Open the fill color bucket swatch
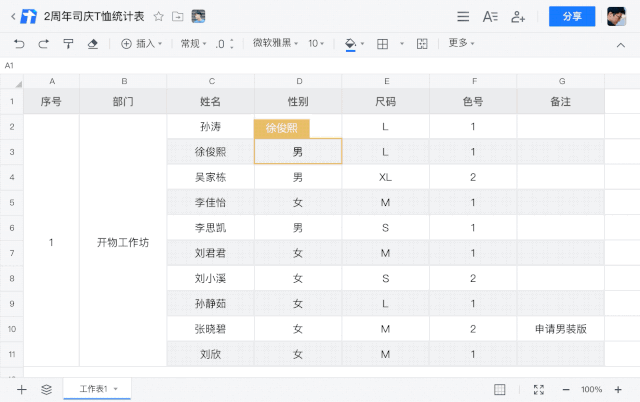This screenshot has height=402, width=640. click(x=350, y=43)
